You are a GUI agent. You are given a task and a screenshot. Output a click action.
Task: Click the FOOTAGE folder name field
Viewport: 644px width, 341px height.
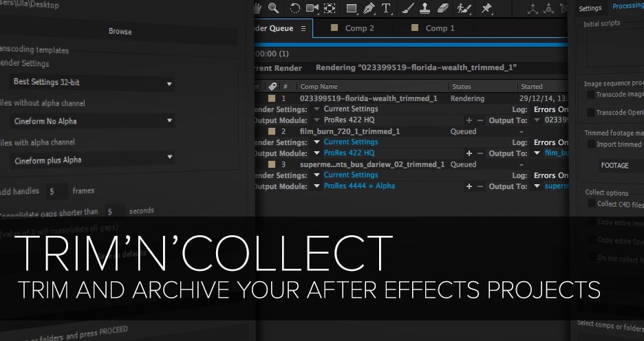coord(621,166)
